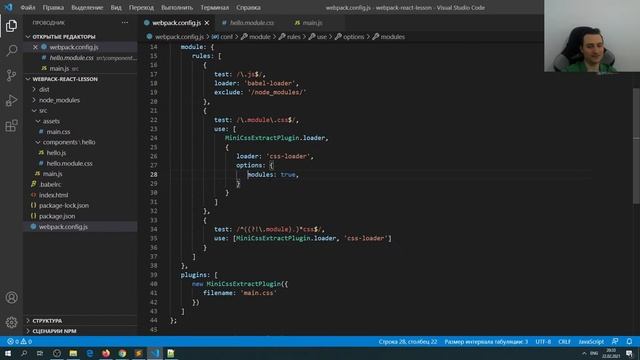
Task: Open the Выделение menu
Action: [87, 7]
